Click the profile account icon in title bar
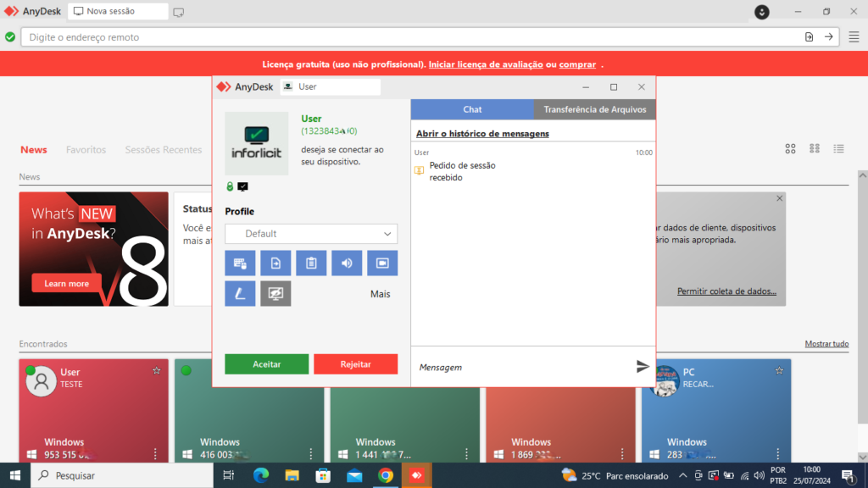This screenshot has height=488, width=868. 762,12
